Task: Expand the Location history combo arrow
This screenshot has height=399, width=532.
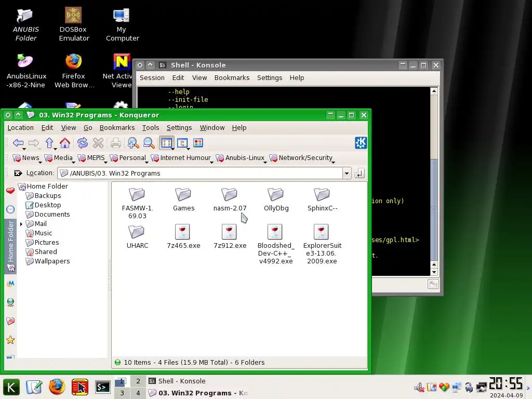Action: [x=347, y=174]
